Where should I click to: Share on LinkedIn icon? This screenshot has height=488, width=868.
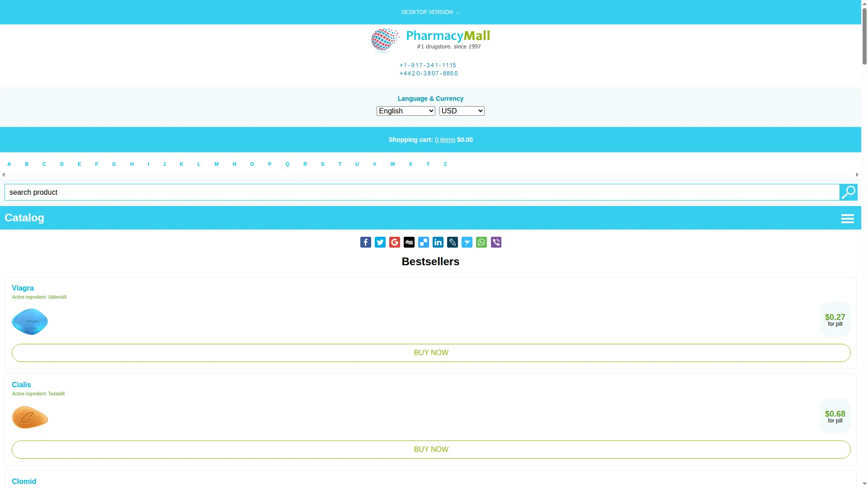(x=438, y=242)
